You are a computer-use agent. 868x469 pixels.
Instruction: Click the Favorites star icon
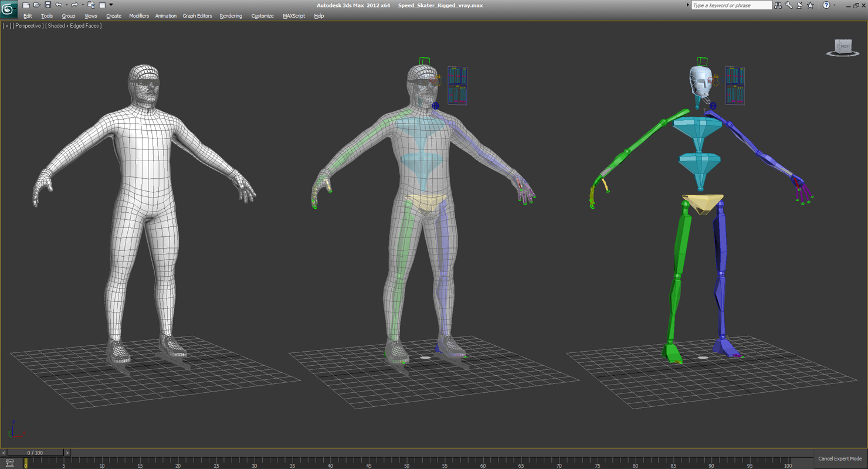[x=811, y=5]
